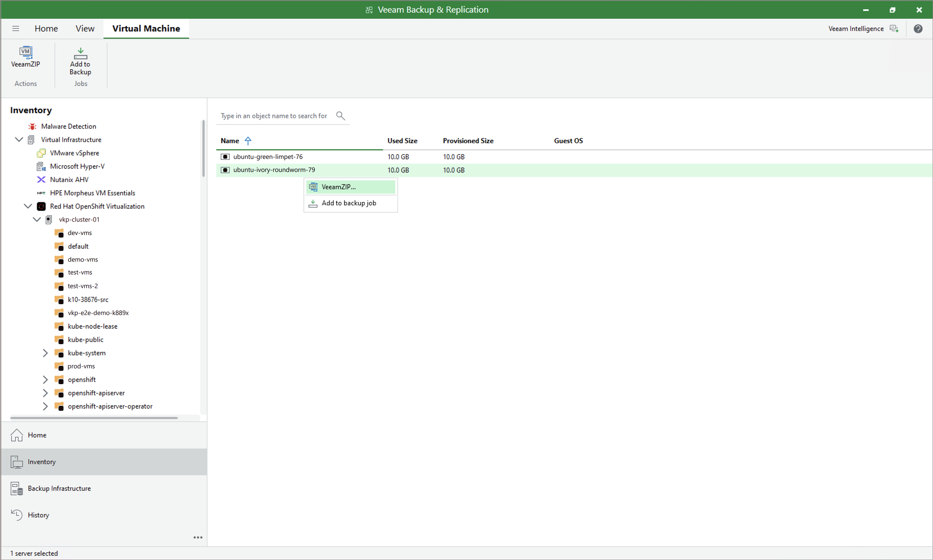Choose Add to backup job menu entry
933x560 pixels.
point(350,203)
